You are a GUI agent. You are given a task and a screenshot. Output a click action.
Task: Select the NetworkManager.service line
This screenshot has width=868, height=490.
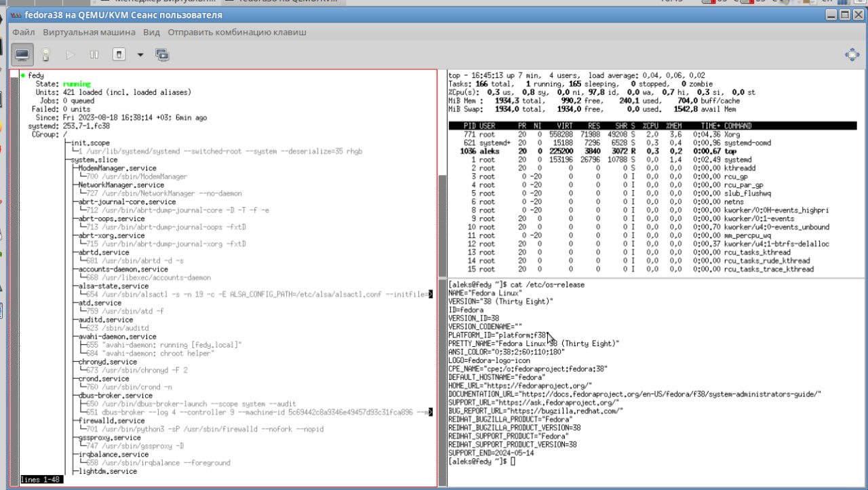pyautogui.click(x=121, y=185)
